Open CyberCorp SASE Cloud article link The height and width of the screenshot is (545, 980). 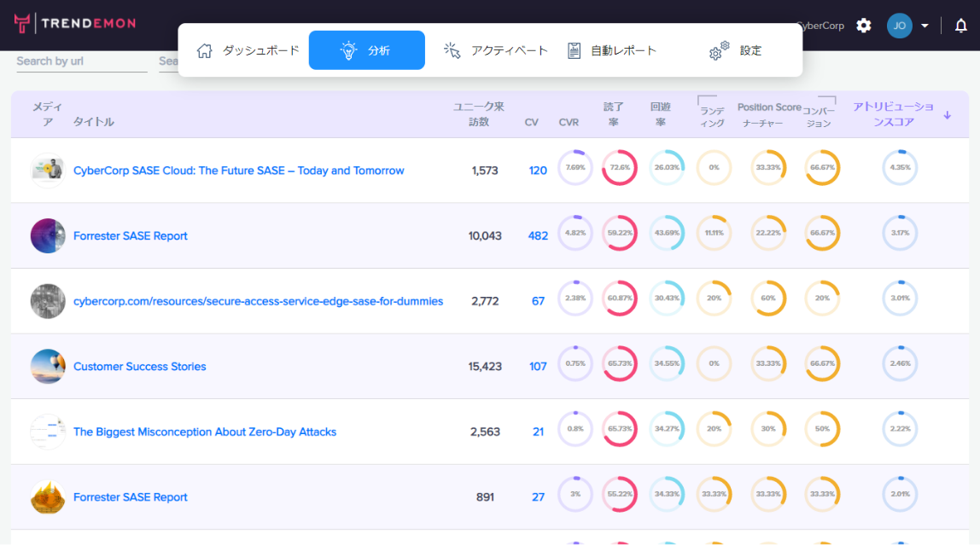click(x=239, y=171)
